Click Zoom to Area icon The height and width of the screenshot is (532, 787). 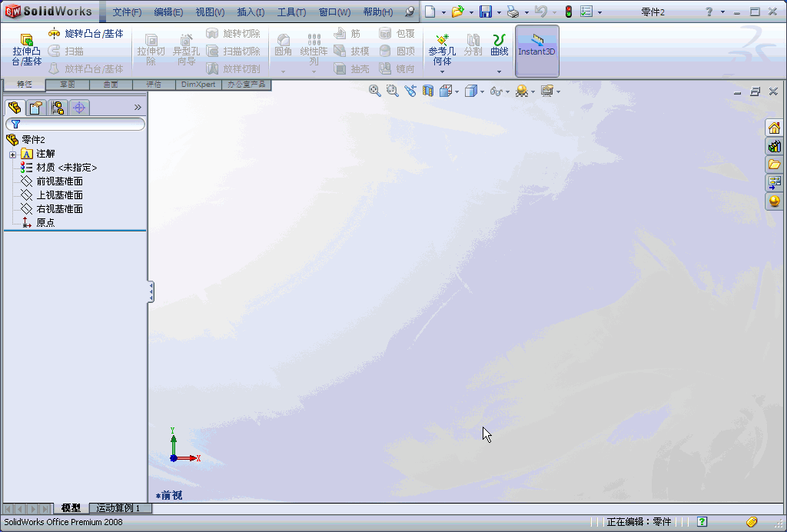[392, 91]
